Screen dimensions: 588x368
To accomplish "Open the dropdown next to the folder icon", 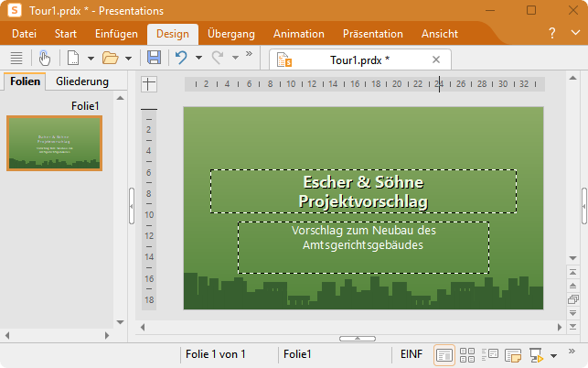I will [128, 59].
